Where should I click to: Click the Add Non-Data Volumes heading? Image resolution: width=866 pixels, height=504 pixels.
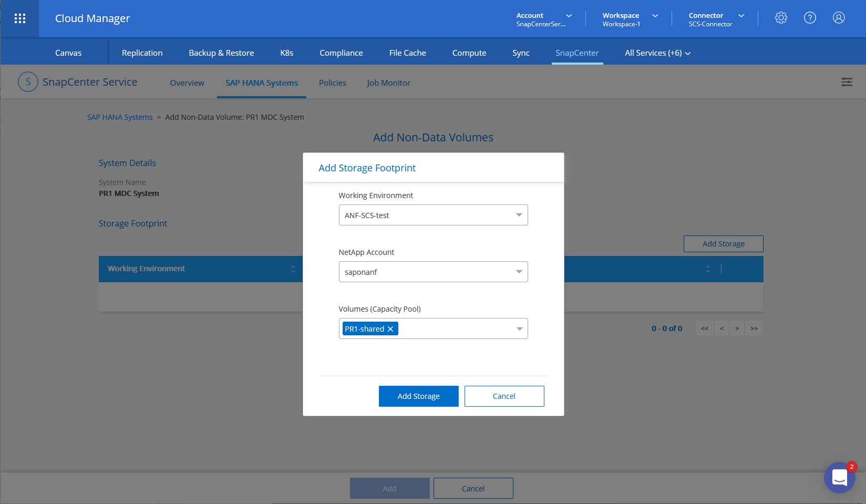click(x=433, y=138)
